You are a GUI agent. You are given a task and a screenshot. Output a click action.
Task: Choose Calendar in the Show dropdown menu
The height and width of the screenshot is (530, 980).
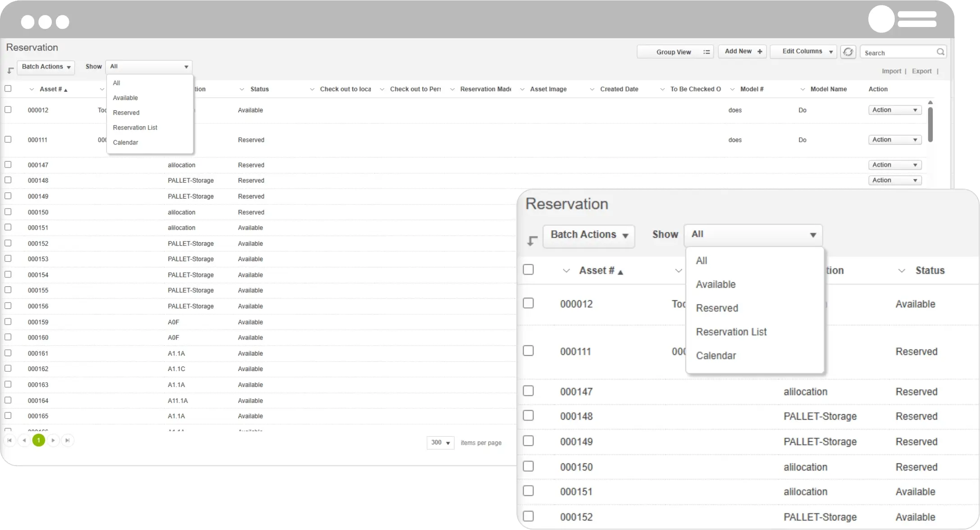(126, 142)
